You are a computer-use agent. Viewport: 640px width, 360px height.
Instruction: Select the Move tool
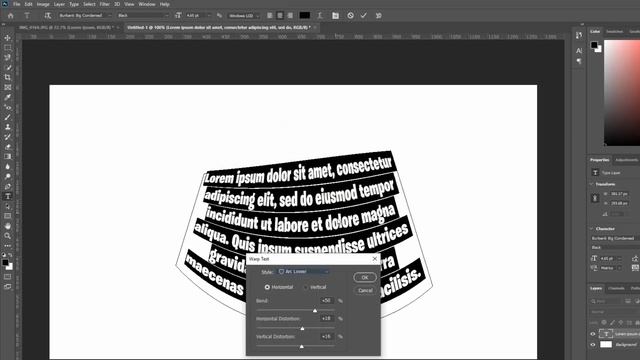coord(8,38)
